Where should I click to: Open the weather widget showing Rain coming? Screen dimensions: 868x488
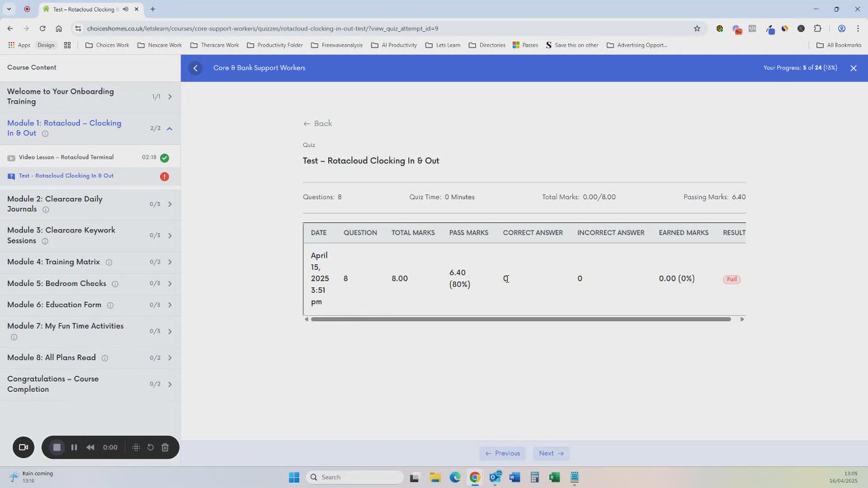(x=31, y=477)
